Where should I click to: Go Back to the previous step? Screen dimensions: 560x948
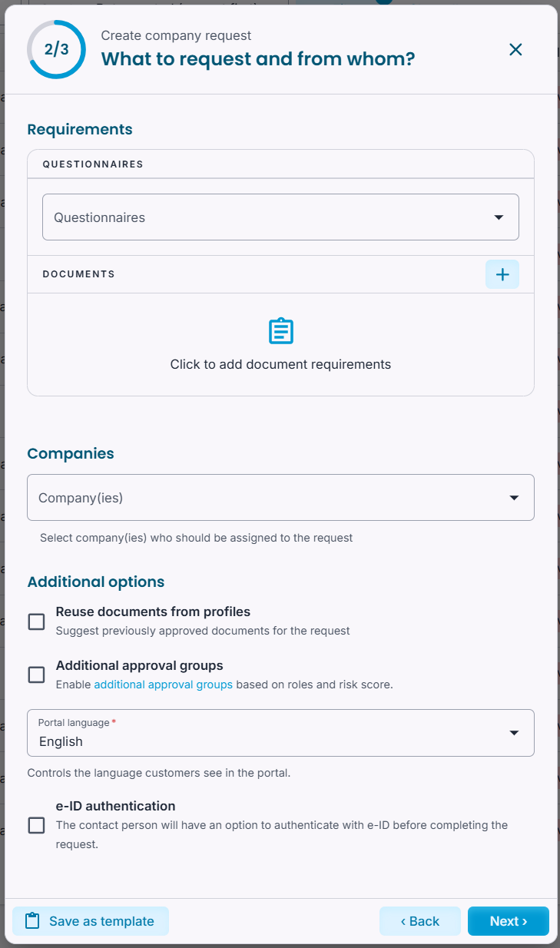[420, 921]
